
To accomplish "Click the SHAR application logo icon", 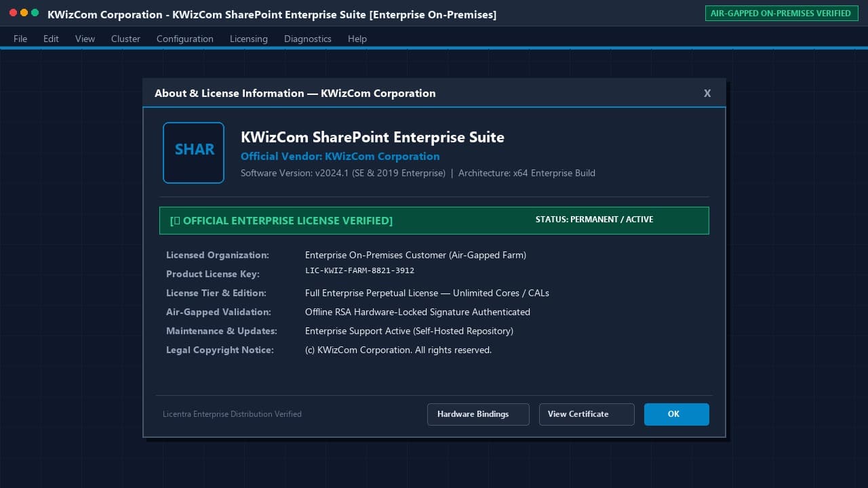I will pos(193,152).
